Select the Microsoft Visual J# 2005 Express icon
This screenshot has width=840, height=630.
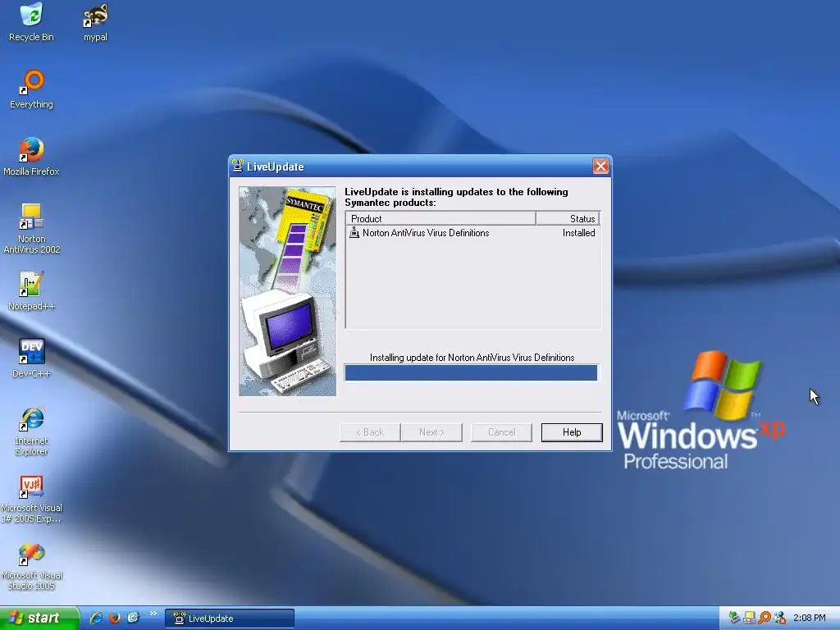[31, 500]
